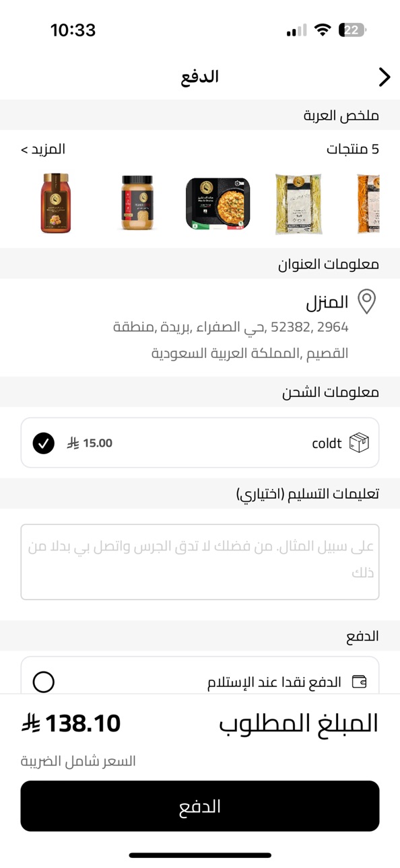Viewport: 400px width, 868px height.
Task: Expand cart summary via المزيد link
Action: (x=43, y=149)
